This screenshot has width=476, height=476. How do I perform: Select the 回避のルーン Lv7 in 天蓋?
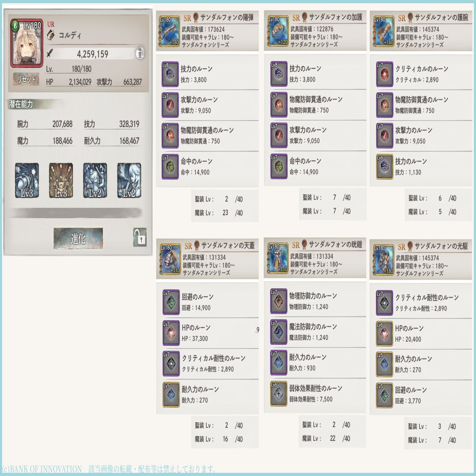(x=171, y=302)
